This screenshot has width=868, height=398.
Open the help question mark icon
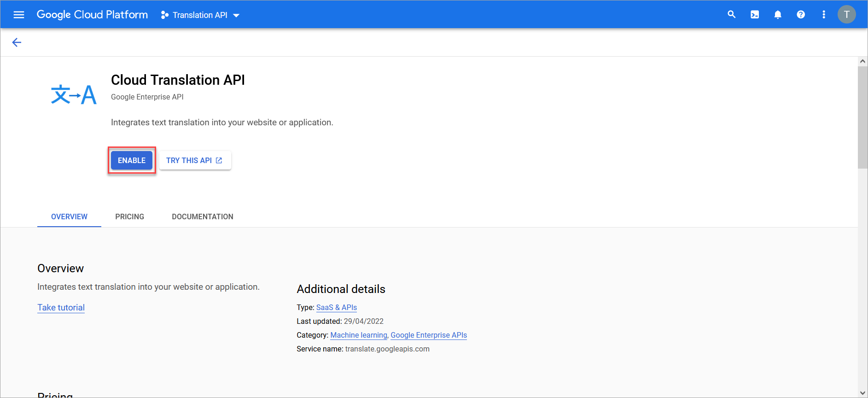coord(801,15)
